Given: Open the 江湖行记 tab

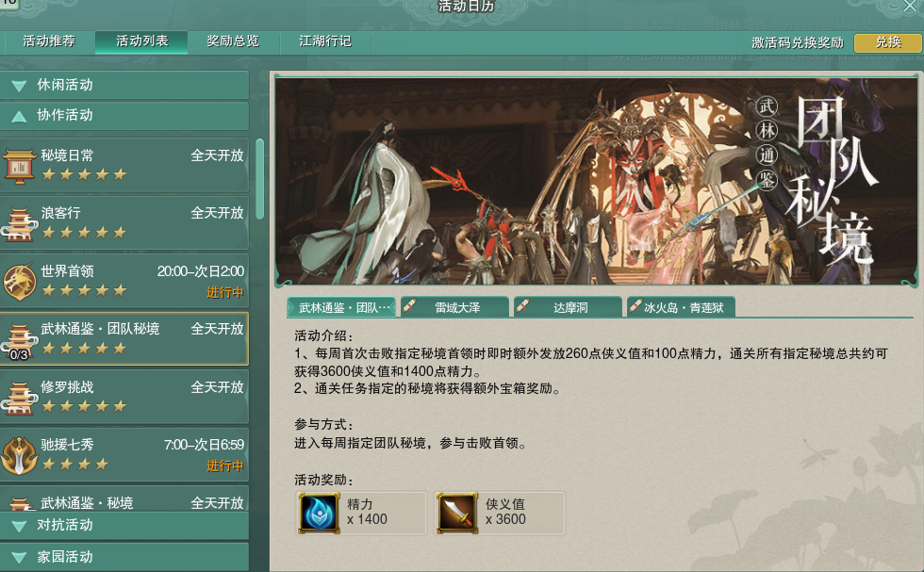Looking at the screenshot, I should click(x=324, y=41).
